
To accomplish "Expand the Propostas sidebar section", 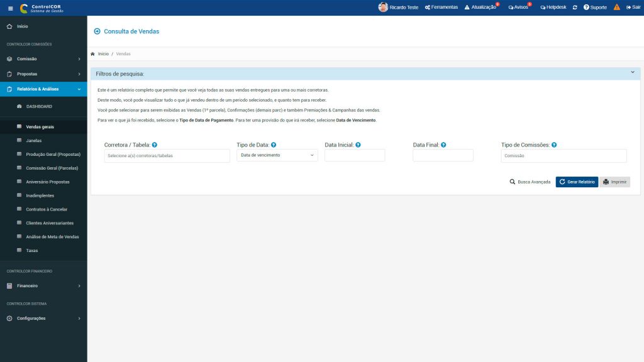I will [43, 74].
